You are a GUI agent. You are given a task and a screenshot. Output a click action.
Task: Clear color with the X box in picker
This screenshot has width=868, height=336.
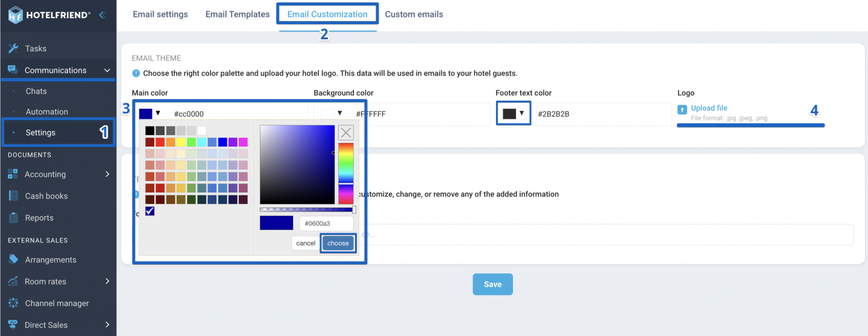(346, 133)
